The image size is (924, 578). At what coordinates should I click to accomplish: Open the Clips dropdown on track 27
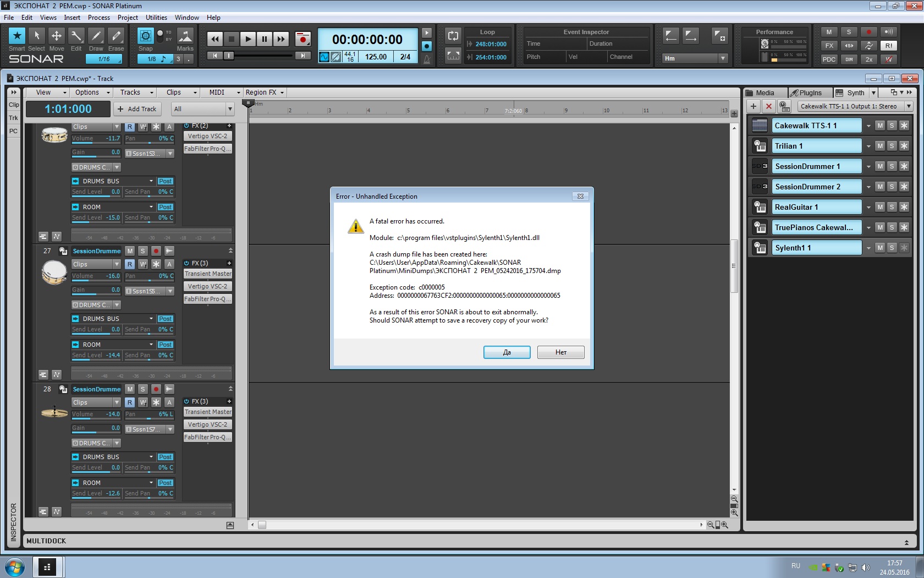click(x=96, y=264)
